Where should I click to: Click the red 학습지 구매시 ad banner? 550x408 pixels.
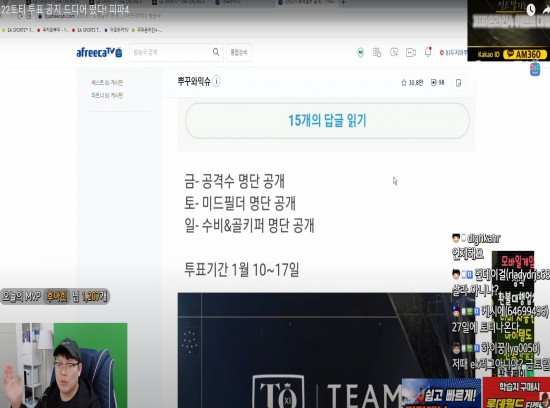click(516, 393)
